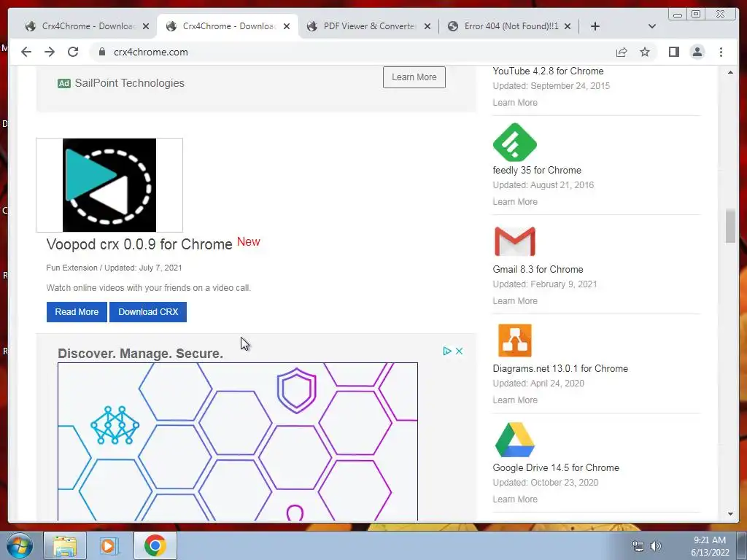
Task: Click the Google Drive icon
Action: pyautogui.click(x=515, y=440)
